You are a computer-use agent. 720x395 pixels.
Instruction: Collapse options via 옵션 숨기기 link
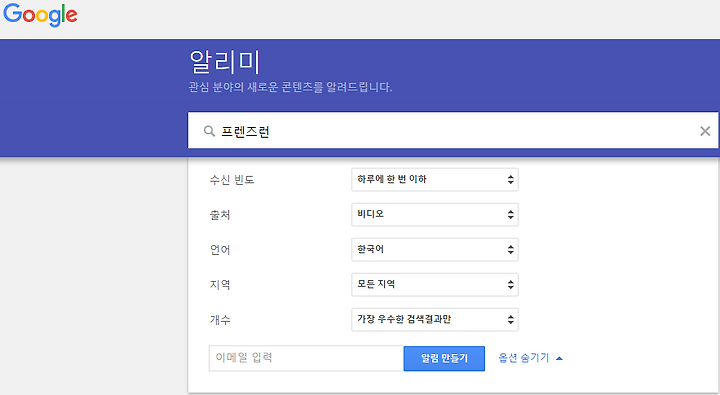524,358
